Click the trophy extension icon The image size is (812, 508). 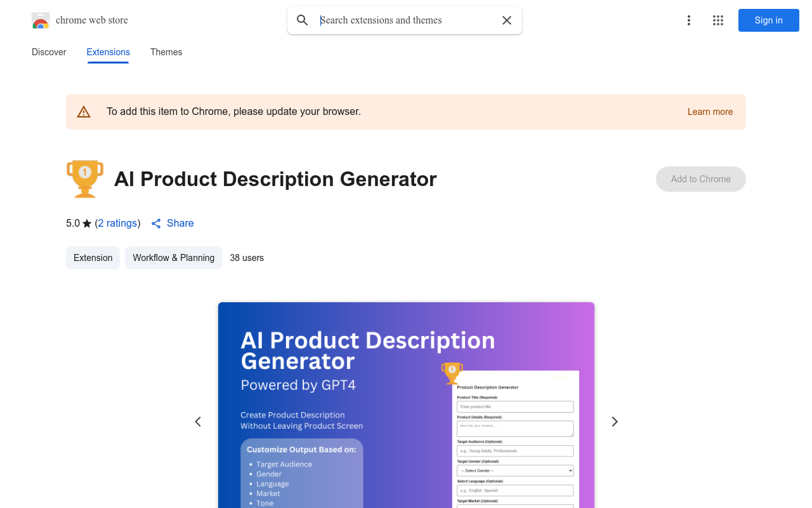(85, 179)
